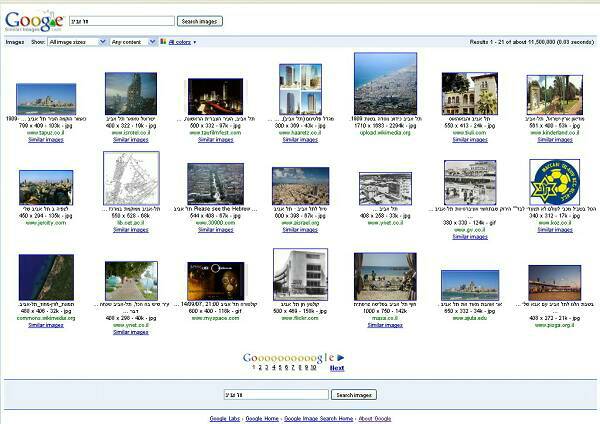Click Similar images under the commons.wikimedia.org result
Image resolution: width=600 pixels, height=424 pixels.
point(46,325)
